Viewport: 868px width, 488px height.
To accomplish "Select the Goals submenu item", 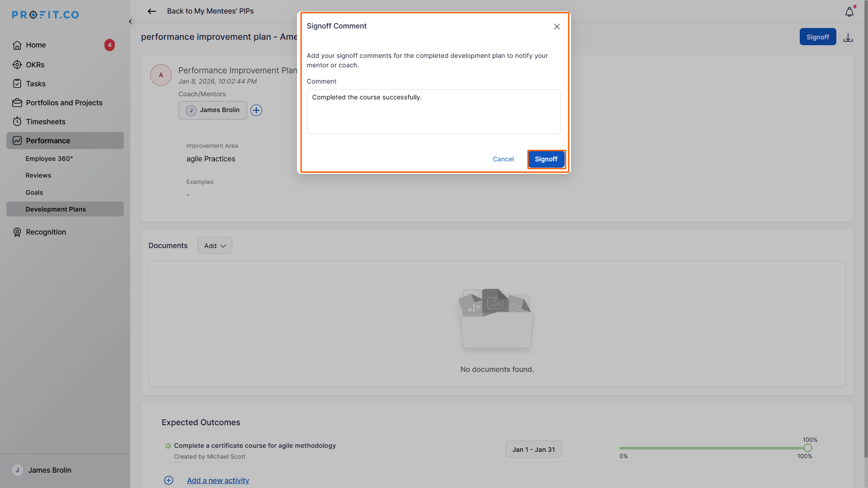I will click(x=34, y=192).
